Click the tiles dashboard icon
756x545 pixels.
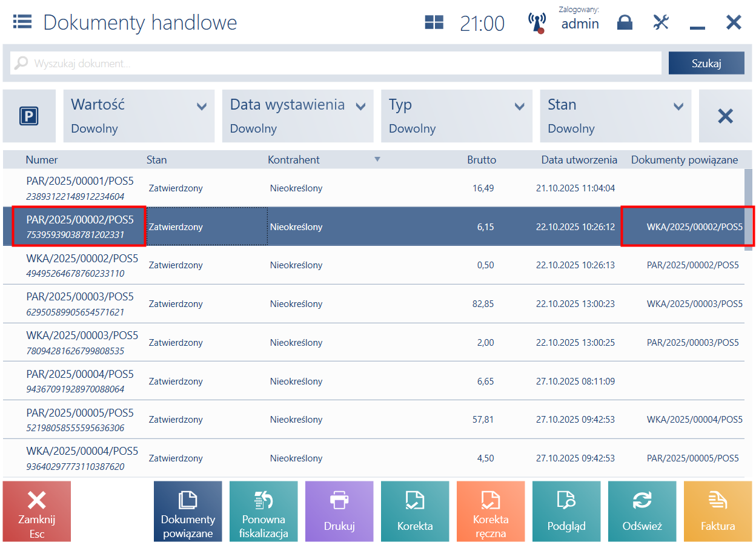point(434,23)
